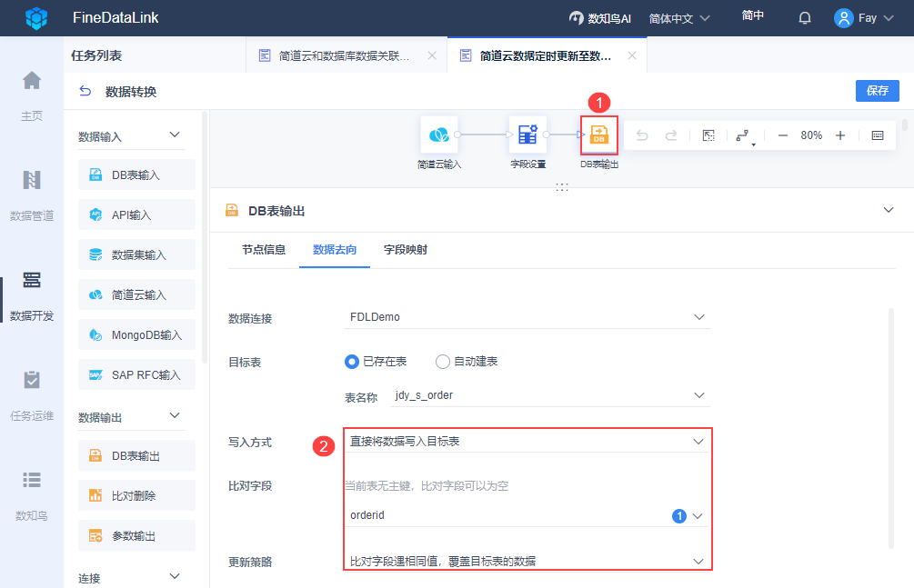Click the 数据转换 heading
The image size is (914, 588).
tap(131, 92)
